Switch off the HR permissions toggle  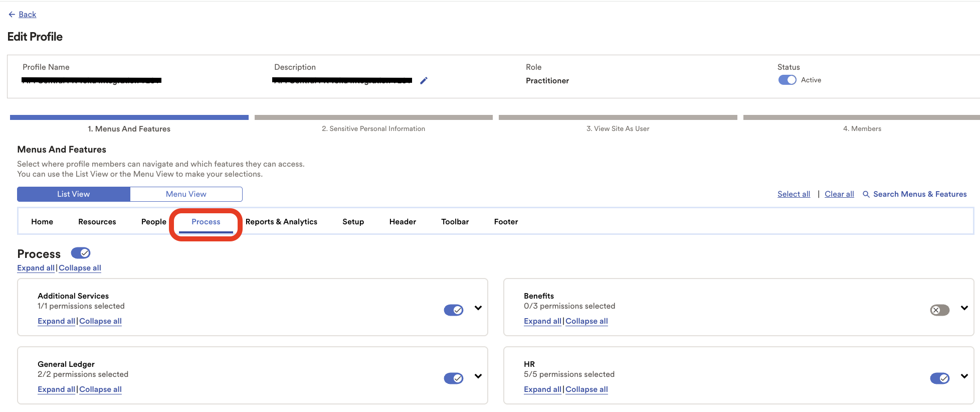click(x=940, y=378)
